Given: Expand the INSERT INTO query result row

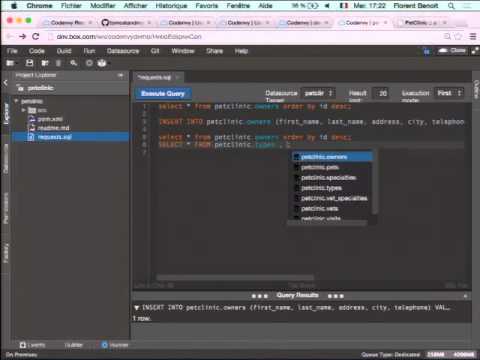Looking at the screenshot, I should pyautogui.click(x=136, y=307).
